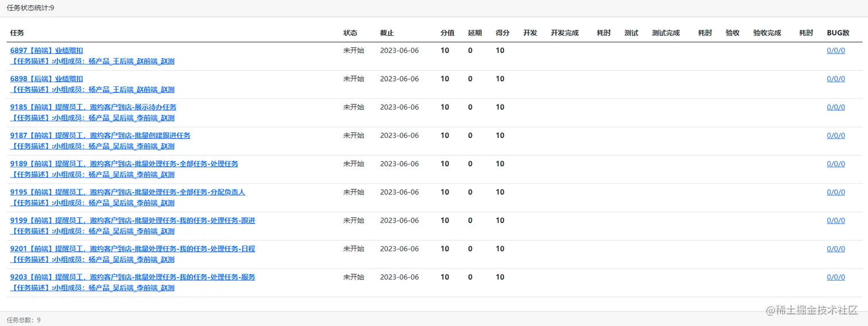Click 未开始 status in task 6897 row

[x=354, y=51]
